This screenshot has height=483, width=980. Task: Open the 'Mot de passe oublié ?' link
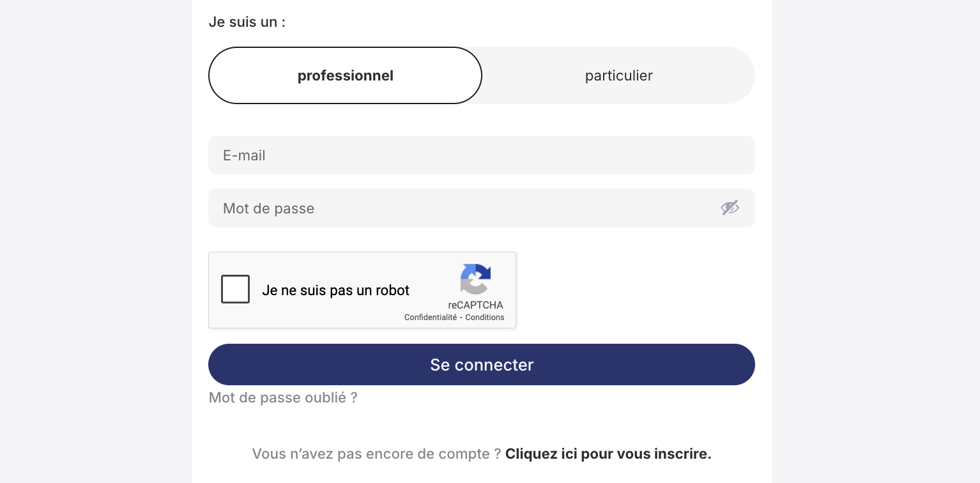[283, 397]
